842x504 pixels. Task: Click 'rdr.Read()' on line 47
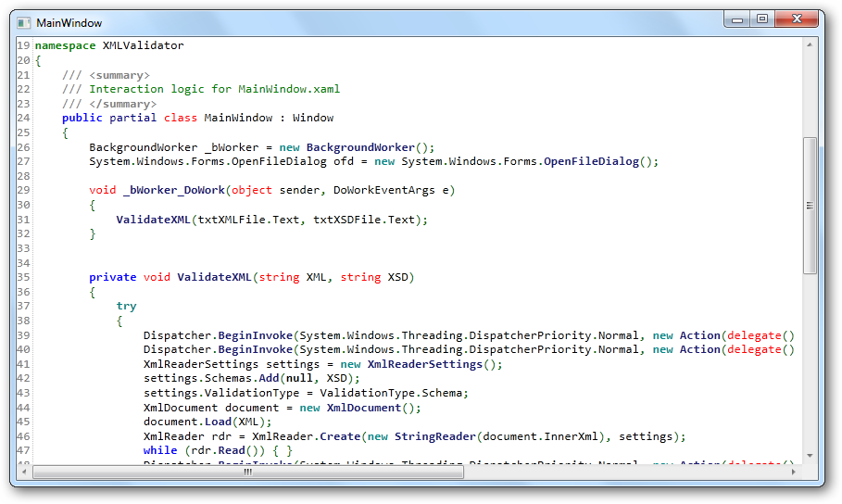[225, 451]
